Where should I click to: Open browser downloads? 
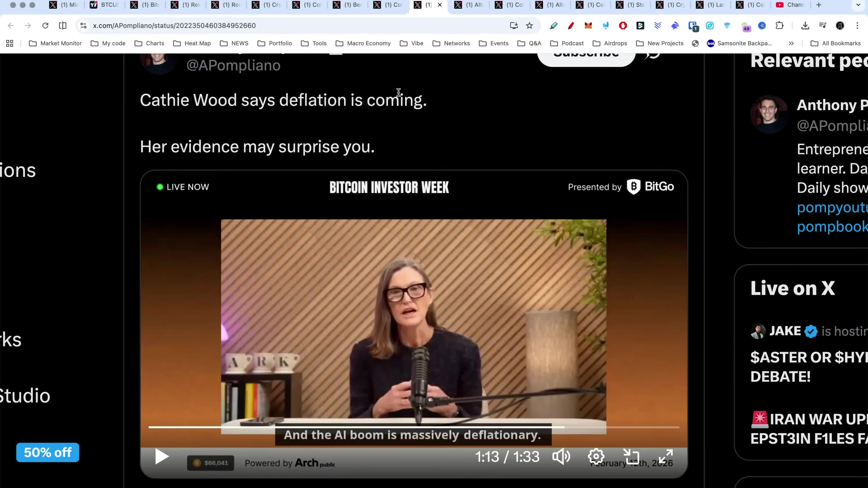pos(805,26)
